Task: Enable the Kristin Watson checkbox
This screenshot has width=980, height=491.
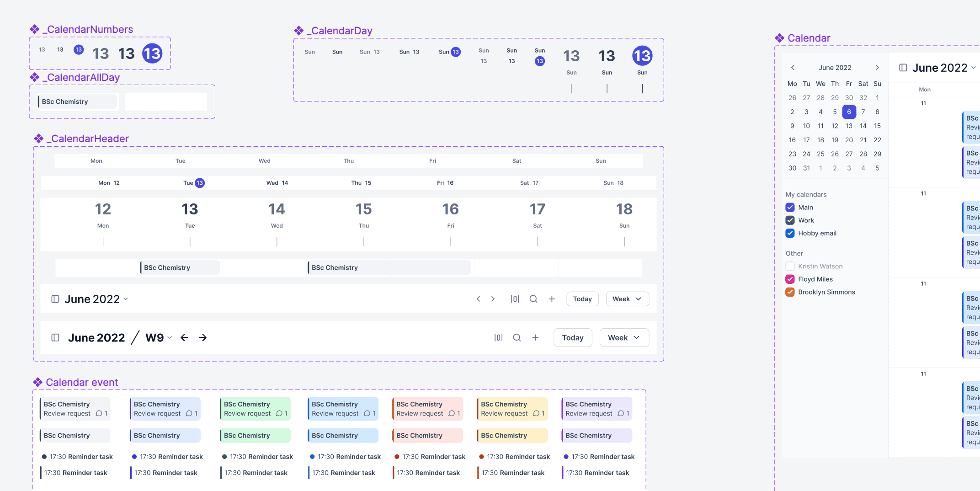Action: coord(790,266)
